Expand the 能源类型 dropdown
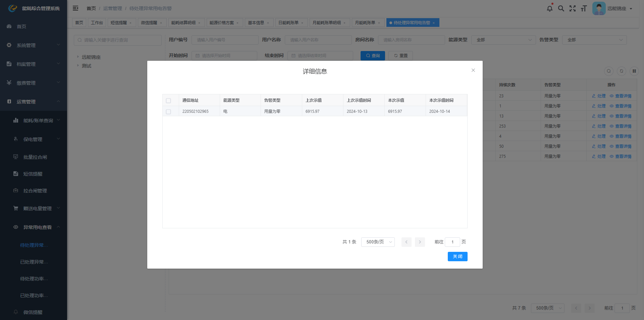644x320 pixels. pos(503,40)
